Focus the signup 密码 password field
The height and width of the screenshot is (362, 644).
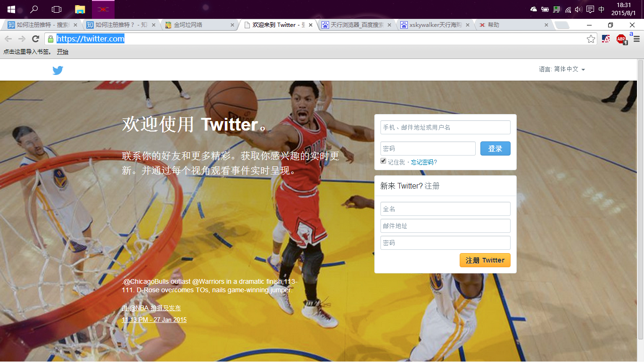tap(446, 243)
